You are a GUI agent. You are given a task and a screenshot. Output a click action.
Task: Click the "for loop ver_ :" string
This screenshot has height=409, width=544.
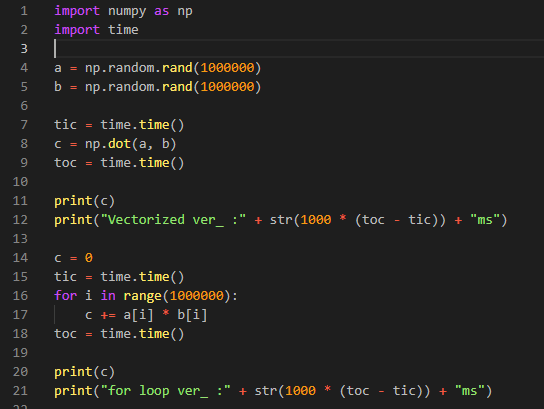click(x=165, y=391)
